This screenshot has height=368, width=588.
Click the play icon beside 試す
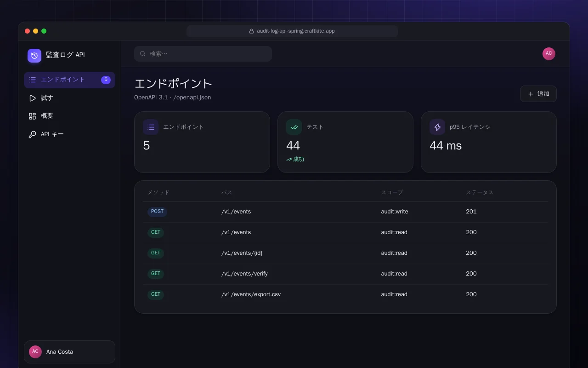click(32, 98)
